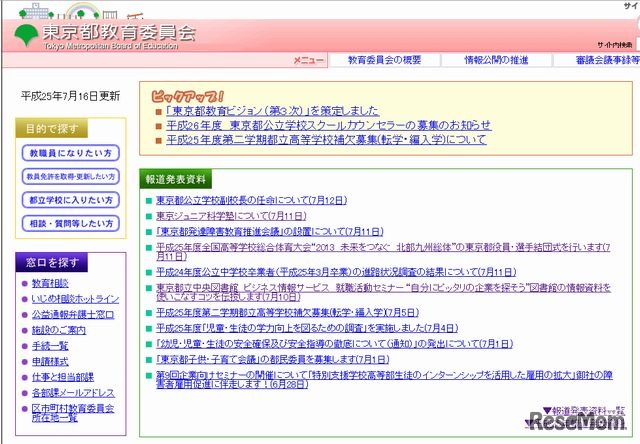This screenshot has width=640, height=444.
Task: Open 東京都教育委員会 site title header
Action: coord(119,32)
